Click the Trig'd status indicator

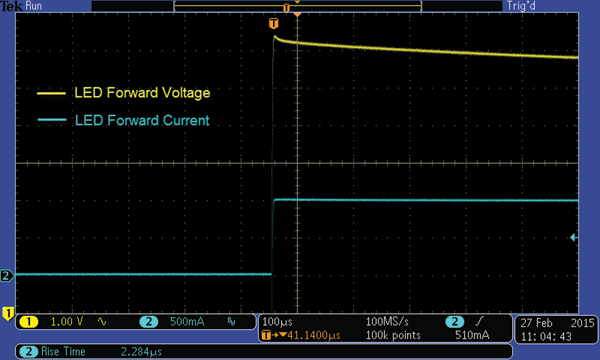click(x=521, y=6)
